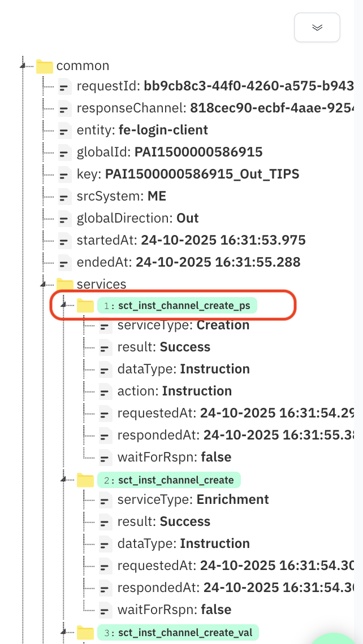Click the double-chevron collapse button at top
This screenshot has height=644, width=363.
tap(317, 27)
